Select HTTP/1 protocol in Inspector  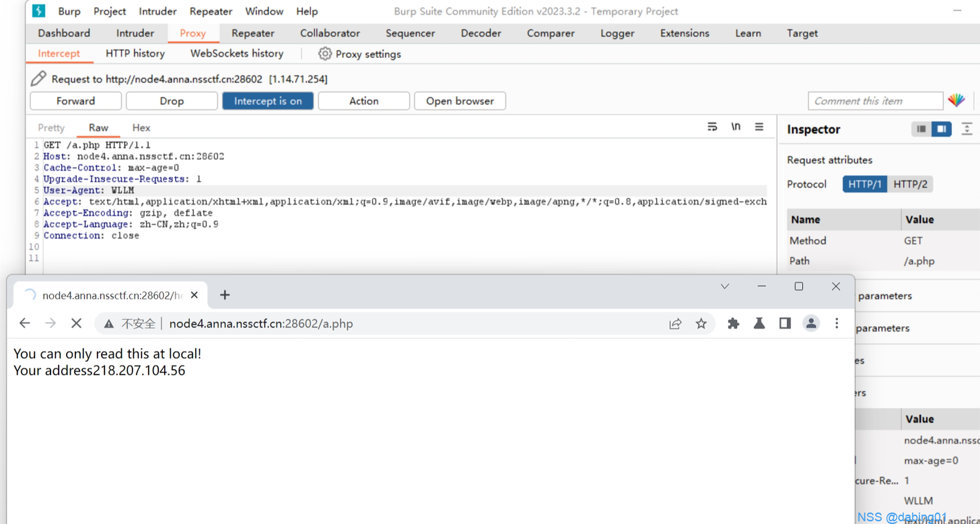click(865, 184)
